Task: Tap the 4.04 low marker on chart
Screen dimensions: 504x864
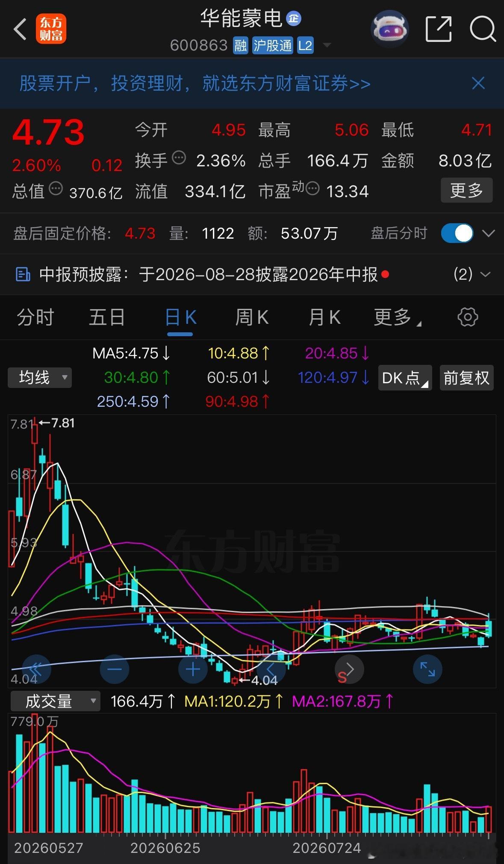Action: (x=258, y=680)
